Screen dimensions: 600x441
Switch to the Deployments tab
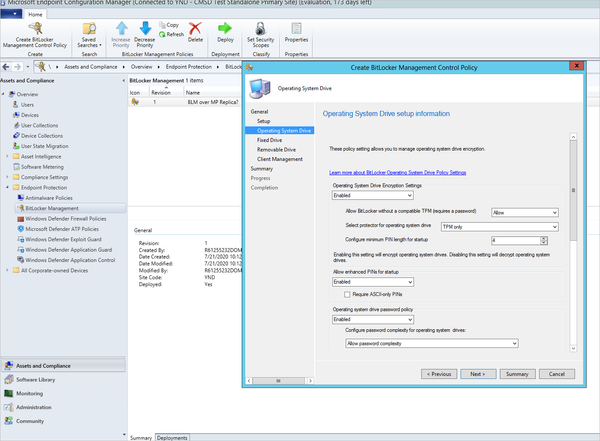[x=172, y=438]
